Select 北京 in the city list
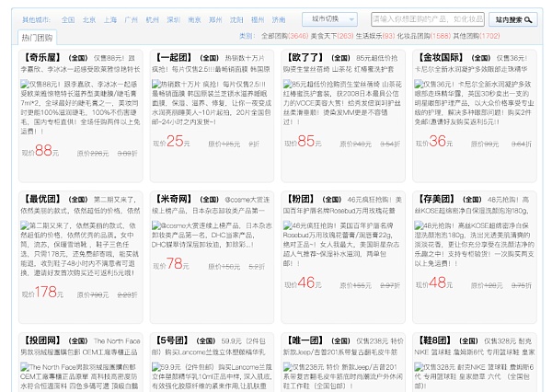 [x=88, y=19]
